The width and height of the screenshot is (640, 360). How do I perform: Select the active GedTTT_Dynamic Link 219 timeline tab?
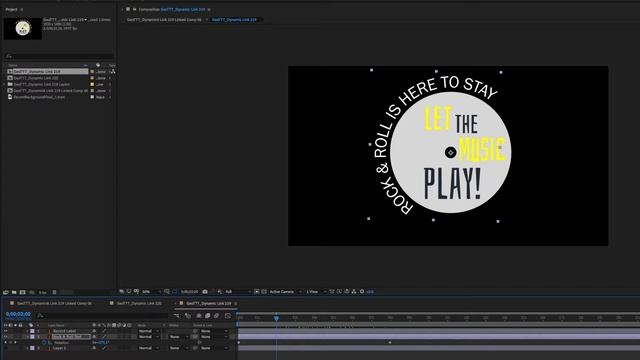(209, 304)
